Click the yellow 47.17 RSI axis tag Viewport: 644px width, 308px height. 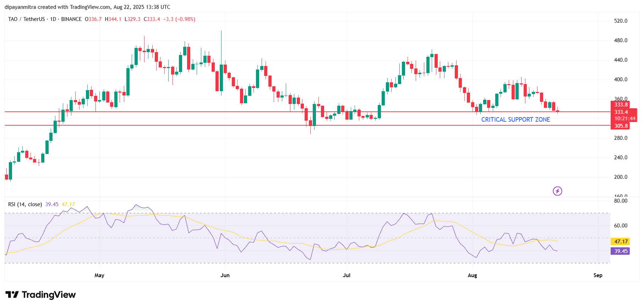coord(621,242)
